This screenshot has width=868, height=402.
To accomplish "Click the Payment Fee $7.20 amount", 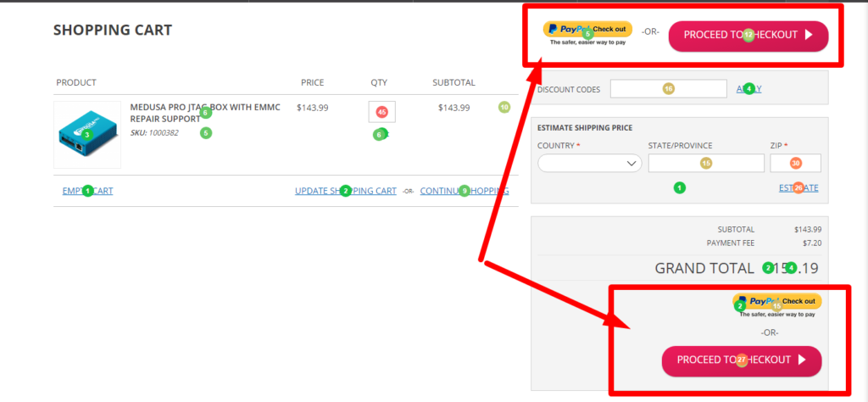I will coord(812,243).
